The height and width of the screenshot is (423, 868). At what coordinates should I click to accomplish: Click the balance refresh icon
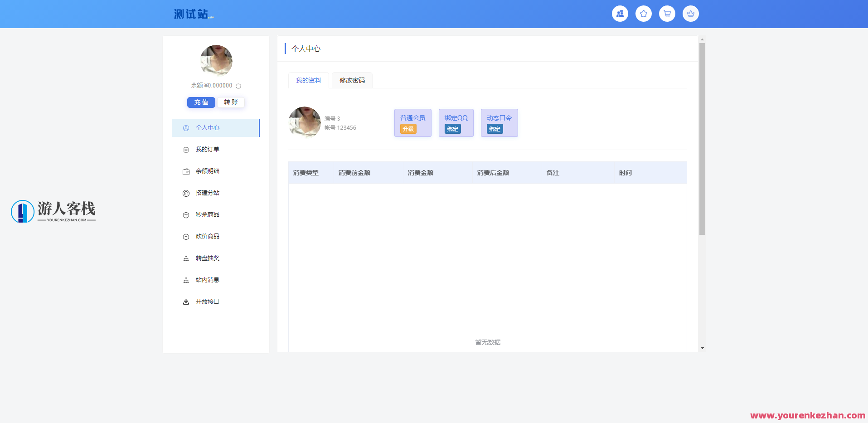pyautogui.click(x=238, y=86)
